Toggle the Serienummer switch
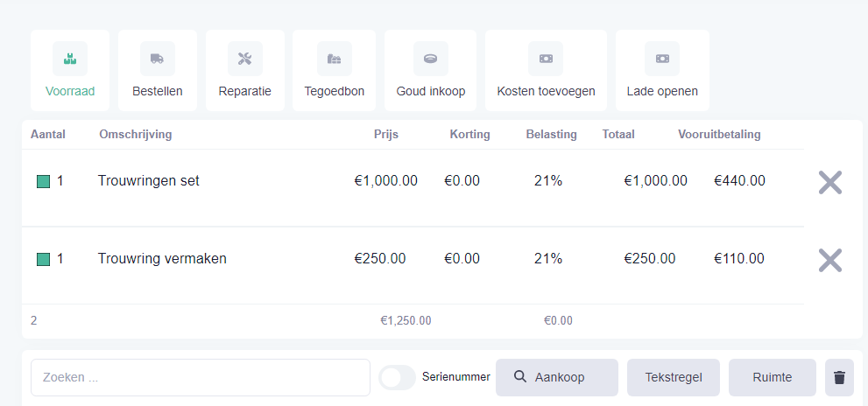This screenshot has height=406, width=868. pyautogui.click(x=397, y=377)
